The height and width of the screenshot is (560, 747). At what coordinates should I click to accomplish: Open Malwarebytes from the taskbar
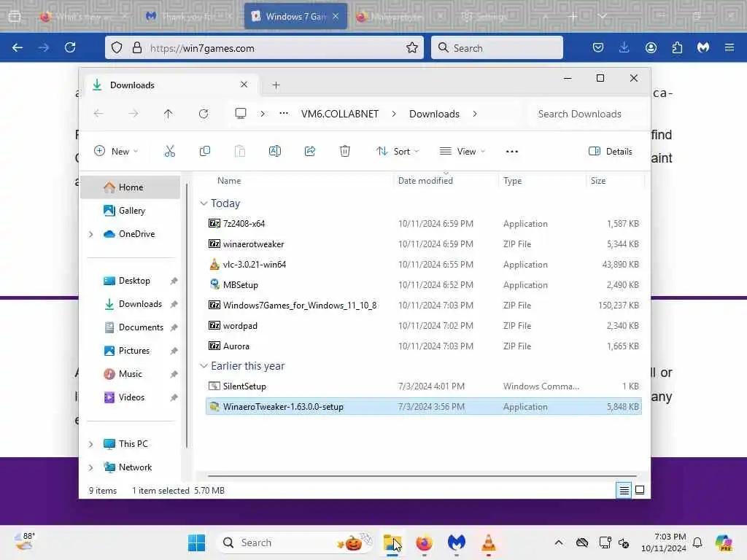click(x=457, y=542)
